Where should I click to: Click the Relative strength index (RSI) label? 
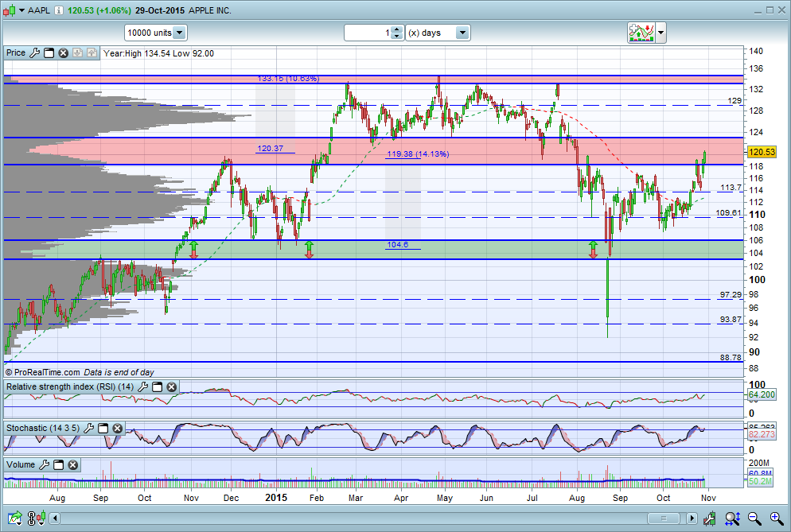(69, 386)
